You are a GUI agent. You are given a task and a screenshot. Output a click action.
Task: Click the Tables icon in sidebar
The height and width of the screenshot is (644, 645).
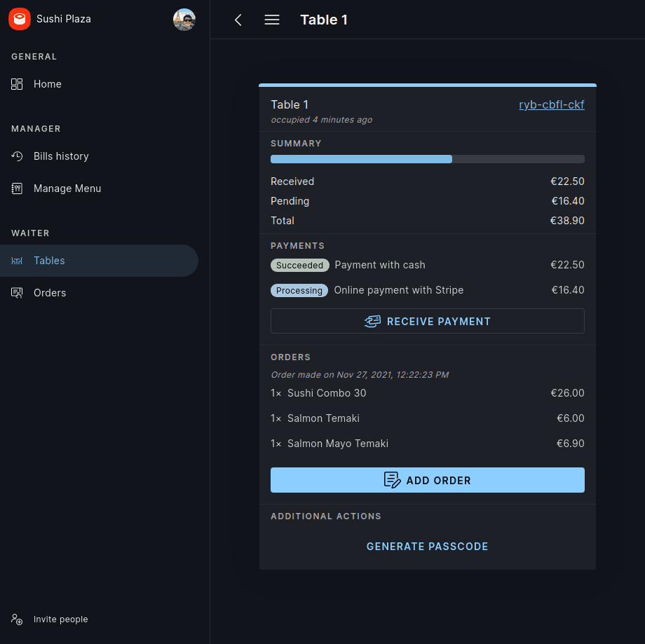tap(17, 261)
